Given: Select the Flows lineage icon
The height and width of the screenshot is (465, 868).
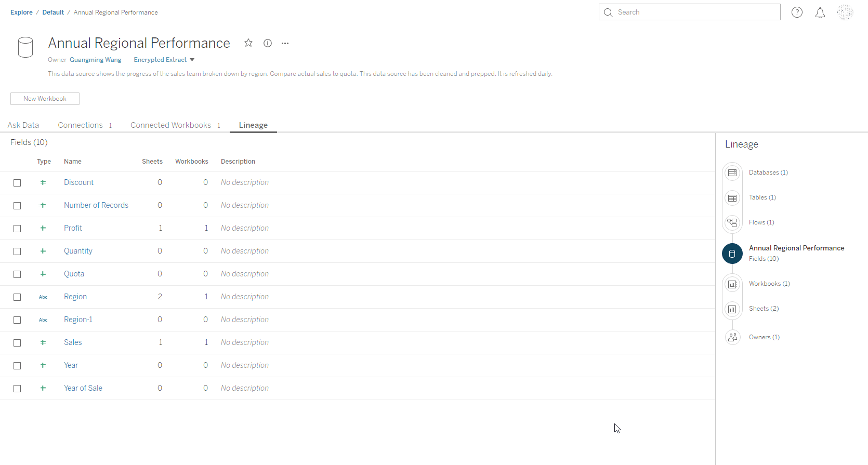Looking at the screenshot, I should [x=732, y=223].
